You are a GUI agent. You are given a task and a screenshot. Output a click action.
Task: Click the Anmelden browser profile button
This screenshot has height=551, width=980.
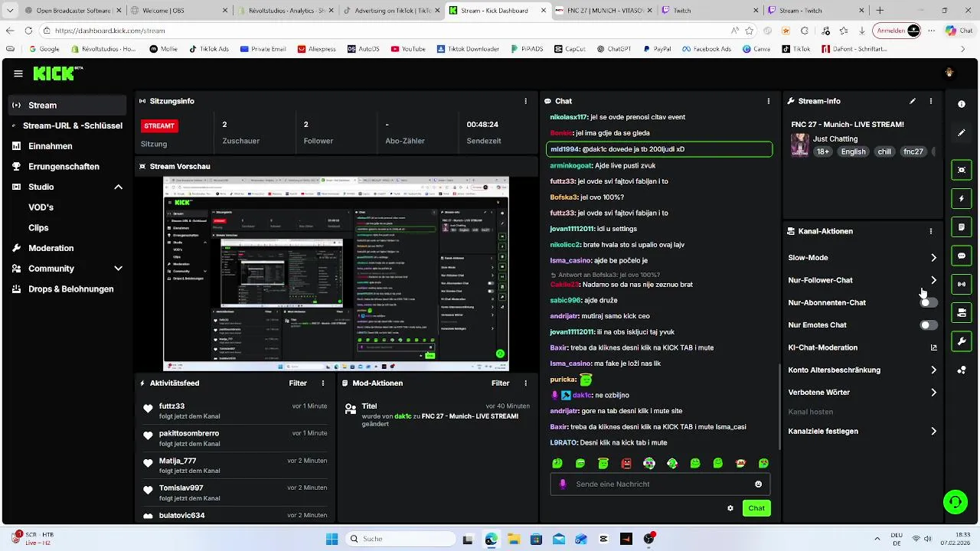pos(898,31)
